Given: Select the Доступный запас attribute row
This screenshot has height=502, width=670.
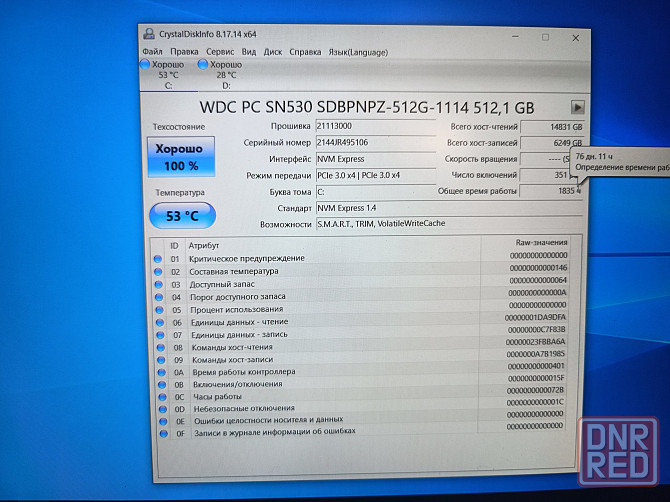Looking at the screenshot, I should point(361,282).
